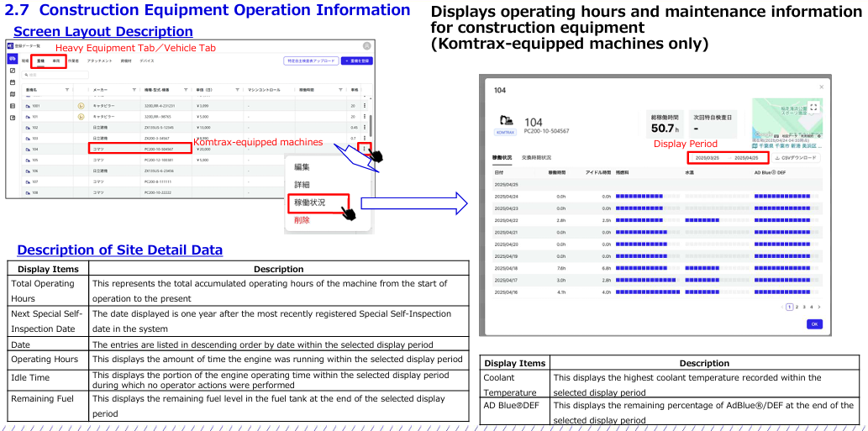Image resolution: width=868 pixels, height=431 pixels.
Task: Click the KOMTRAX excavator icon in the dialog
Action: pos(506,122)
